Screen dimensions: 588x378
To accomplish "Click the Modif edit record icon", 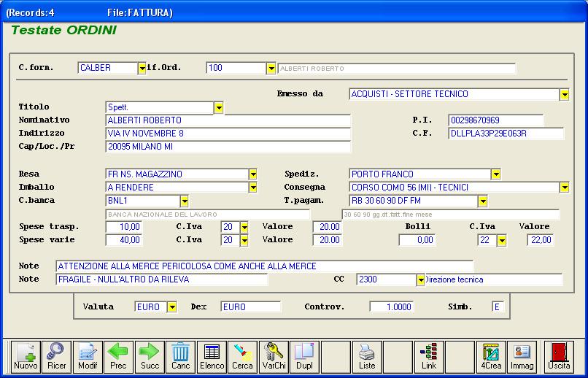I will coord(88,357).
